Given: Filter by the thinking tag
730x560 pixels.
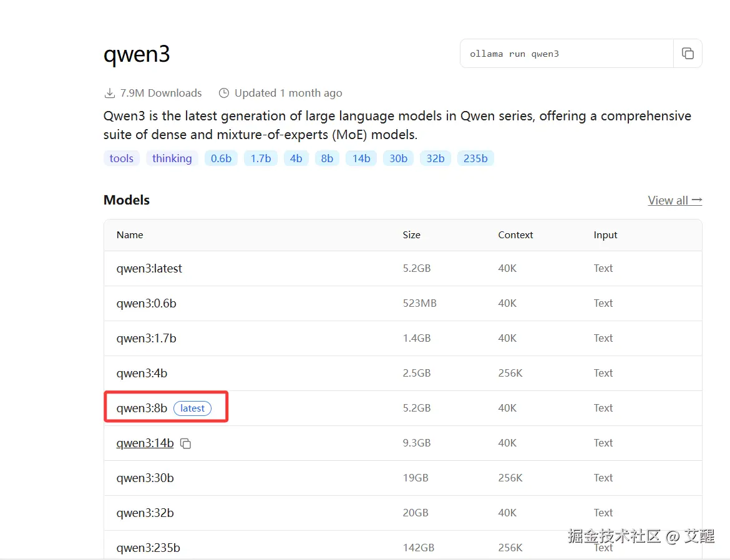Looking at the screenshot, I should (172, 158).
